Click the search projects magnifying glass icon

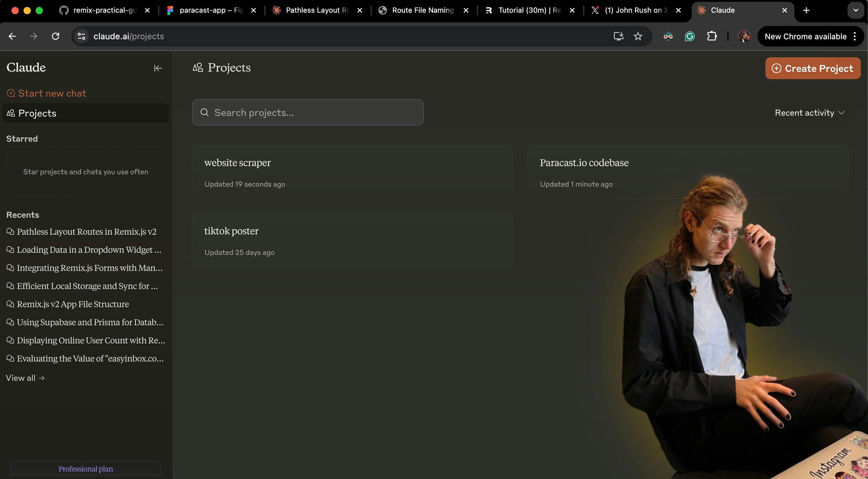(x=205, y=112)
